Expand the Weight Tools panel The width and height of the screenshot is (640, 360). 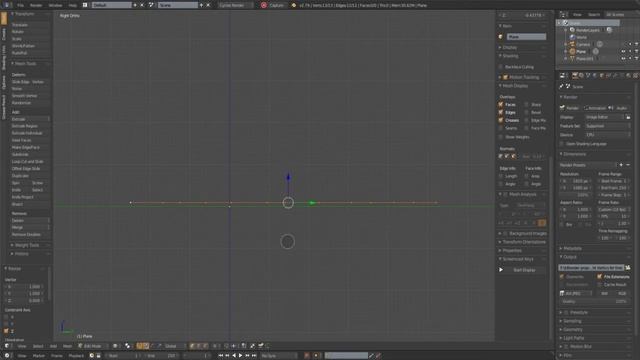pyautogui.click(x=27, y=245)
